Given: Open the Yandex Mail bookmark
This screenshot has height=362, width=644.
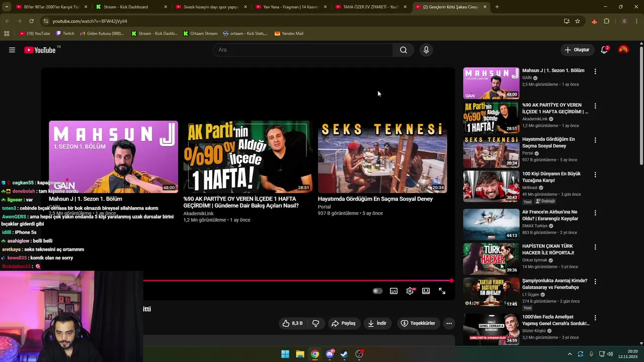Looking at the screenshot, I should coord(289,34).
